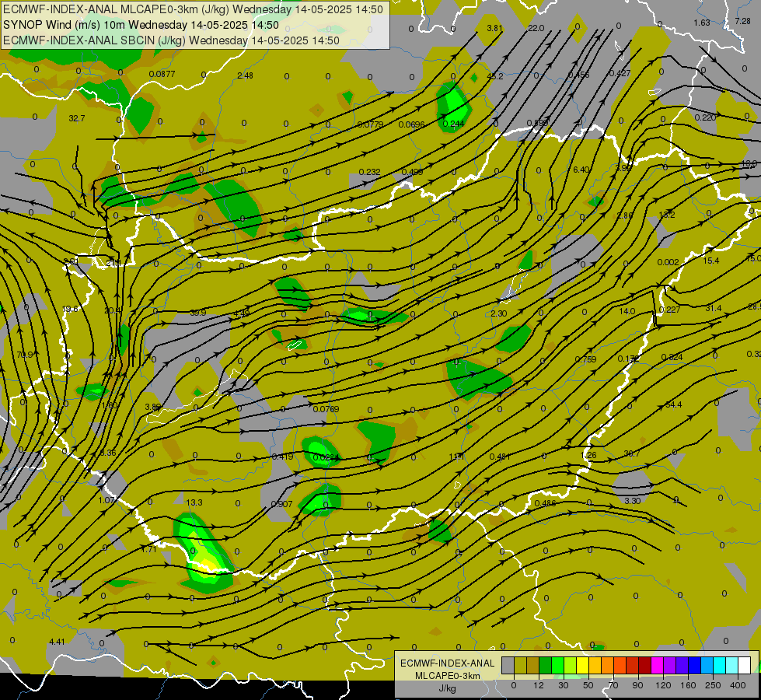
Task: Click the J/kg unit label in the legend
Action: coord(448,688)
